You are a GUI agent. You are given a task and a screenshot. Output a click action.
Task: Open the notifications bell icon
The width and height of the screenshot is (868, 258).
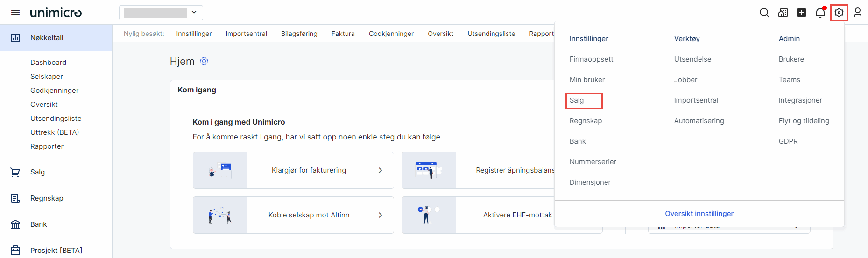click(x=820, y=13)
